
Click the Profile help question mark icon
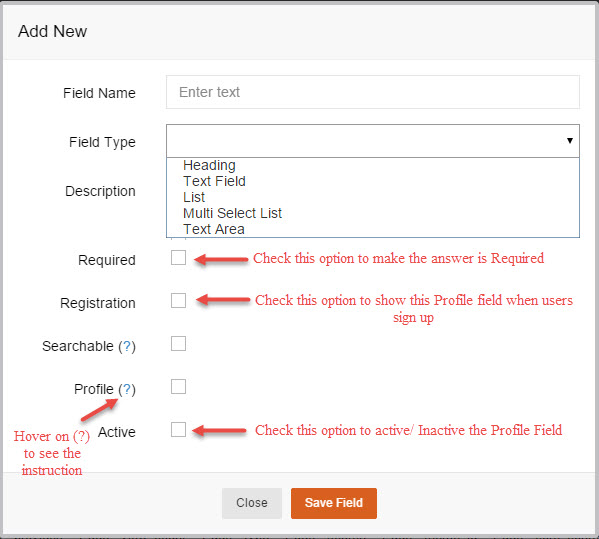click(127, 389)
